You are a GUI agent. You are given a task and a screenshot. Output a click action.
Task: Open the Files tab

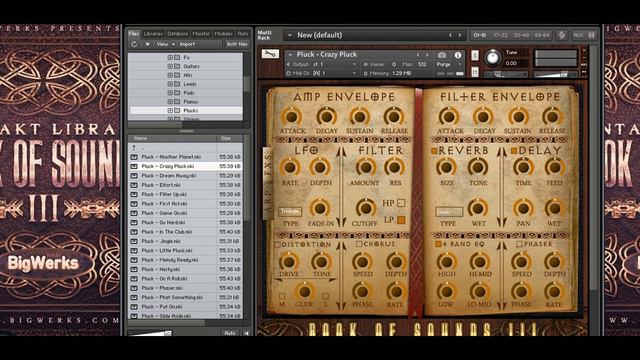tap(134, 34)
